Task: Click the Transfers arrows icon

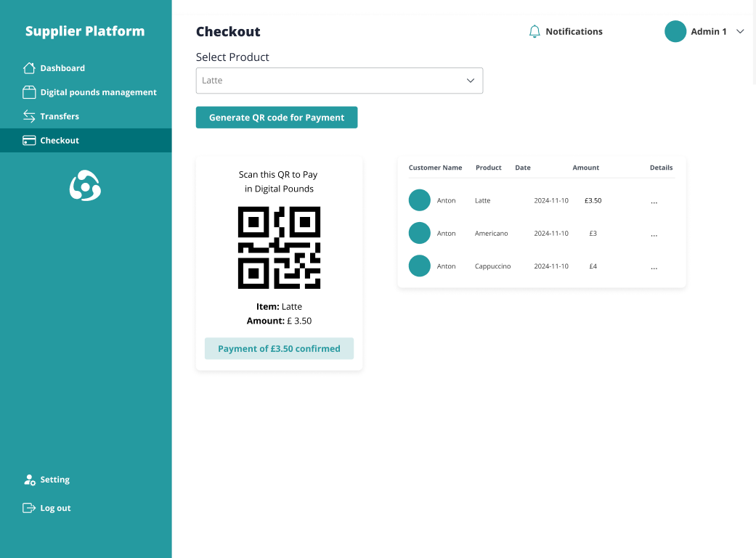Action: coord(29,116)
